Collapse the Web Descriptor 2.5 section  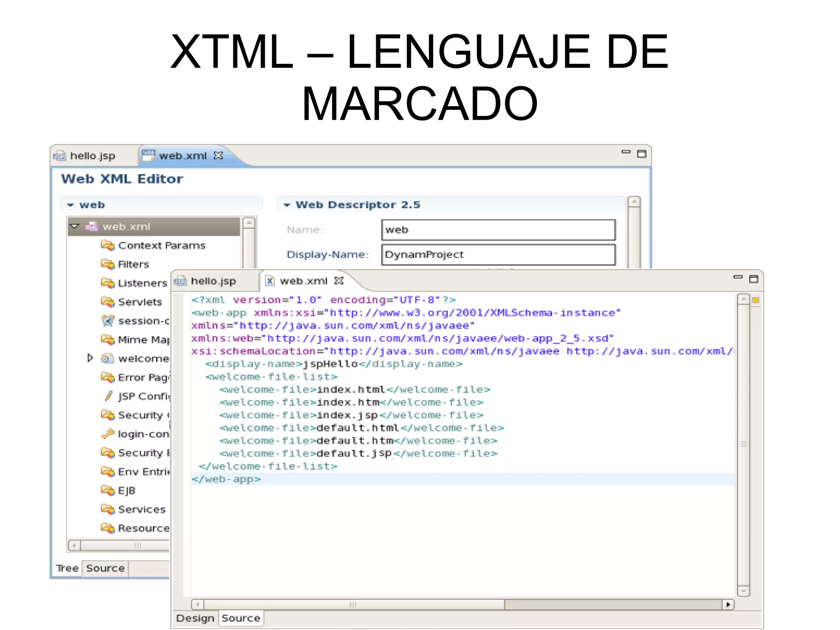(x=287, y=205)
